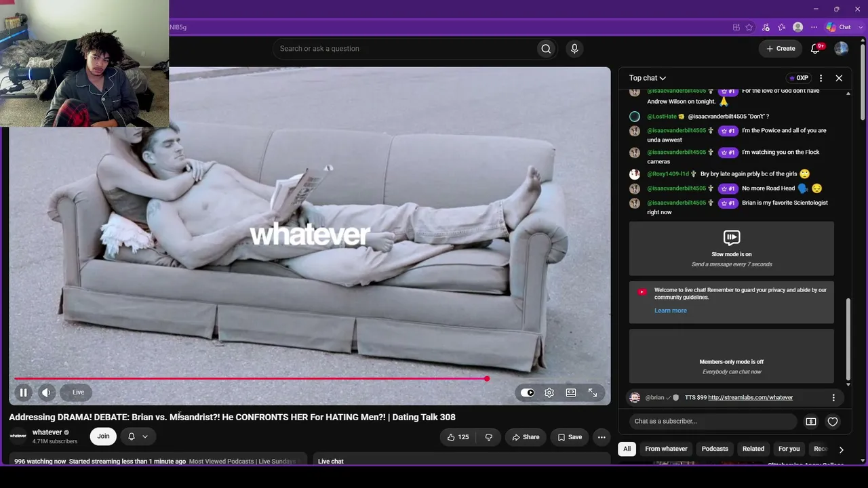Pause the live video
Viewport: 868px width, 488px height.
pos(23,392)
